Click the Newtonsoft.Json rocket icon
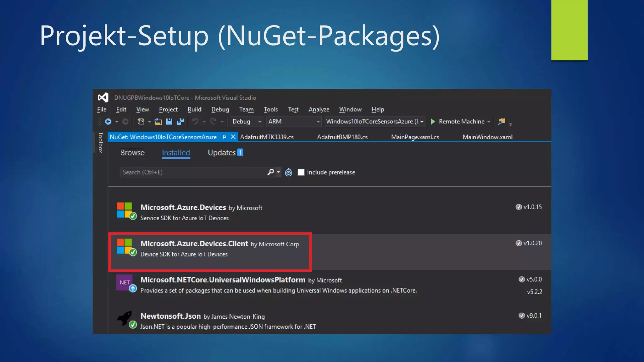The image size is (644, 362). [126, 320]
